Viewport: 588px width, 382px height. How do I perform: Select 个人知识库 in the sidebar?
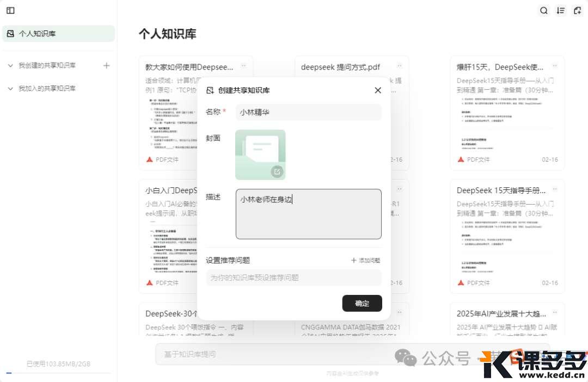(x=58, y=33)
